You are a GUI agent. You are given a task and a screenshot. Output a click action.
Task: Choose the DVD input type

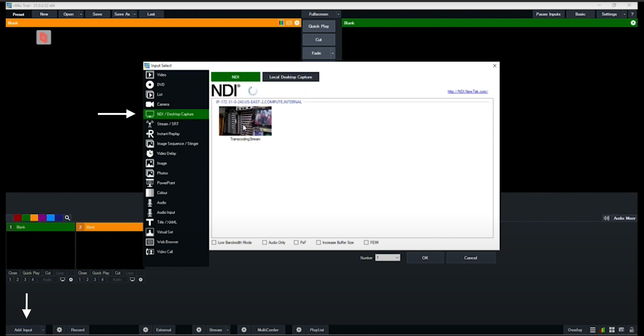coord(176,85)
